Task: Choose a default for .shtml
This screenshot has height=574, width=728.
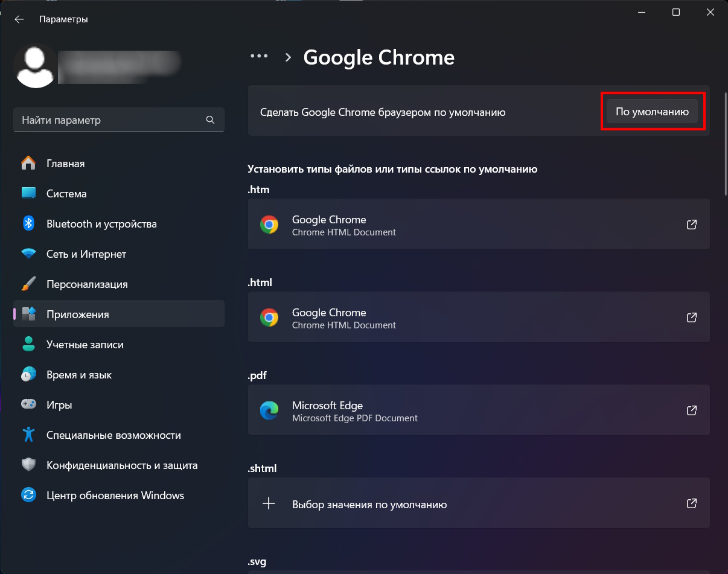Action: [x=479, y=503]
